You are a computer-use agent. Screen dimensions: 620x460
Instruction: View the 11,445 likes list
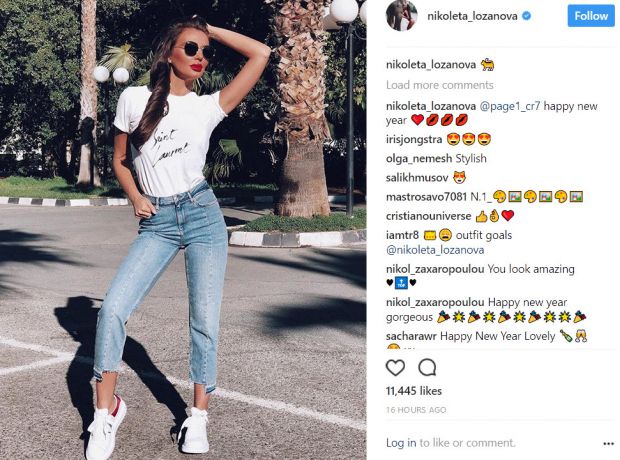click(x=414, y=391)
